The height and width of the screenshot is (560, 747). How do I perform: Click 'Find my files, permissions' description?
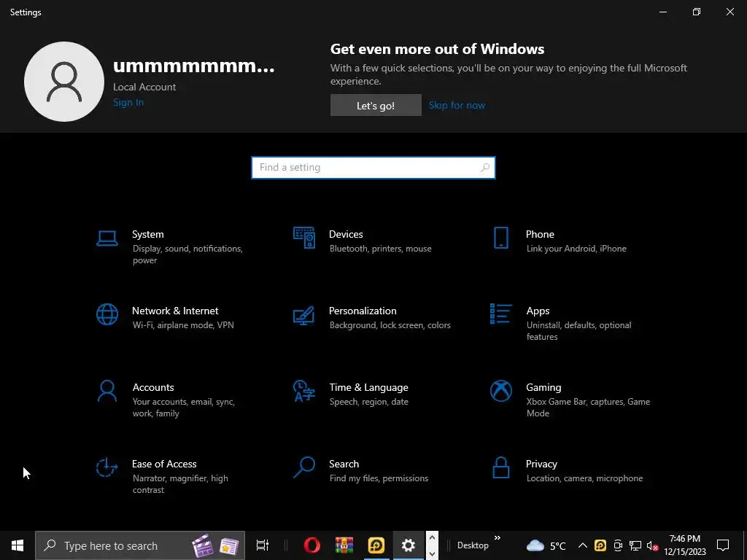(379, 478)
